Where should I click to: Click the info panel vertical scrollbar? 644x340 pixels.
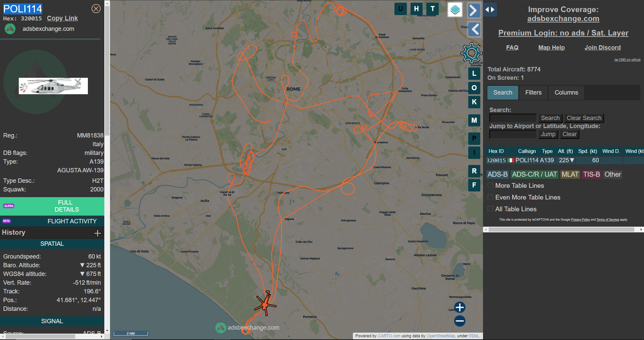pyautogui.click(x=107, y=70)
